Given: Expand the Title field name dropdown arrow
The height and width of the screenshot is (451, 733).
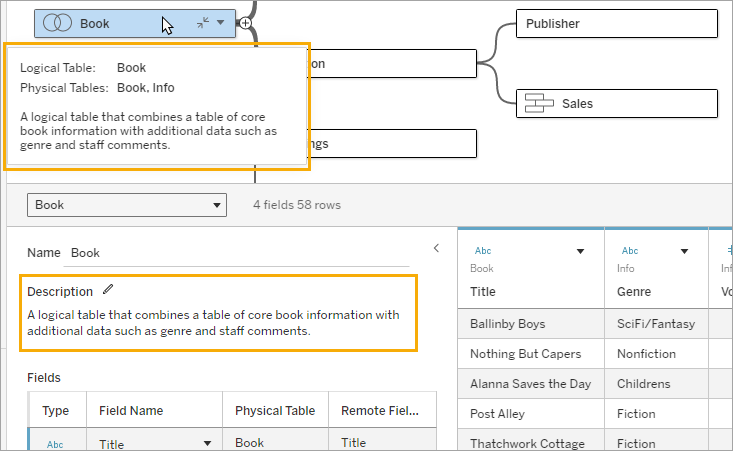Looking at the screenshot, I should (208, 444).
